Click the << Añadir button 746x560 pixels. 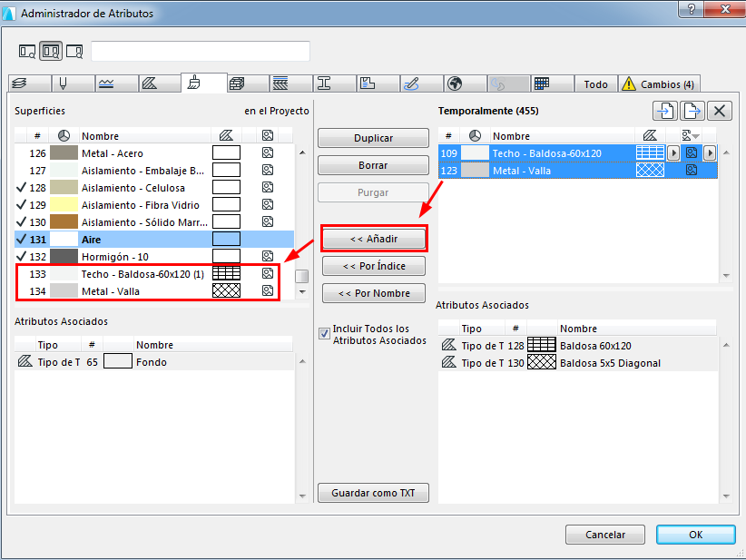374,239
